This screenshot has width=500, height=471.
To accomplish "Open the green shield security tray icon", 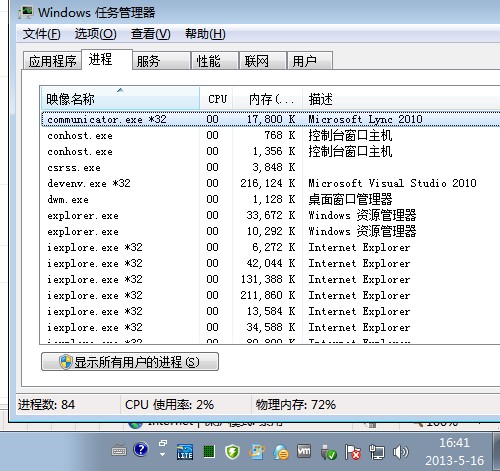I will [x=232, y=452].
